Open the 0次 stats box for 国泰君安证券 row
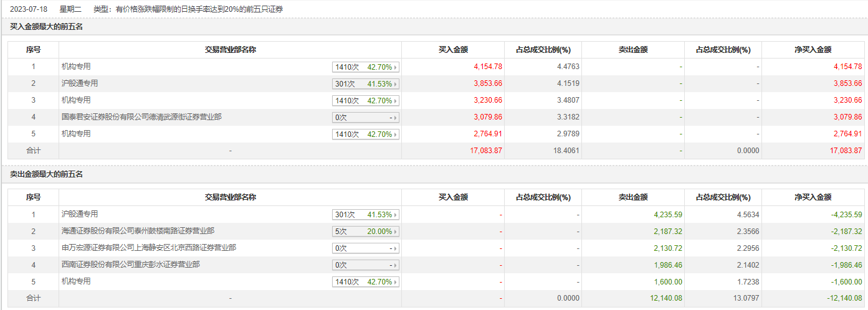This screenshot has height=310, width=868. (365, 118)
